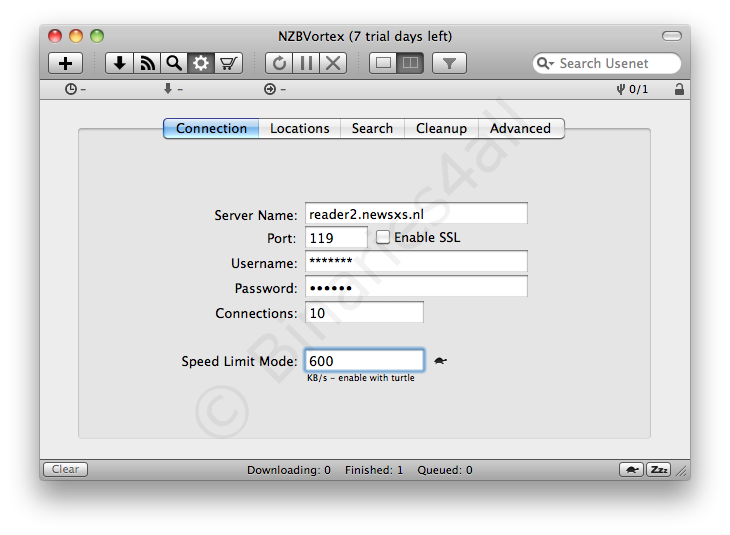The height and width of the screenshot is (535, 730).
Task: Click the Server Name field
Action: pyautogui.click(x=416, y=213)
